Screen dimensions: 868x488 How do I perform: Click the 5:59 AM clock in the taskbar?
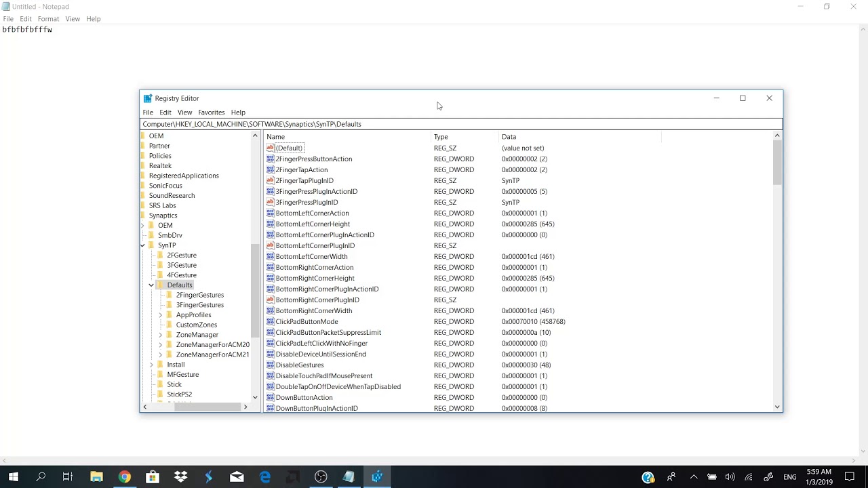pyautogui.click(x=820, y=472)
